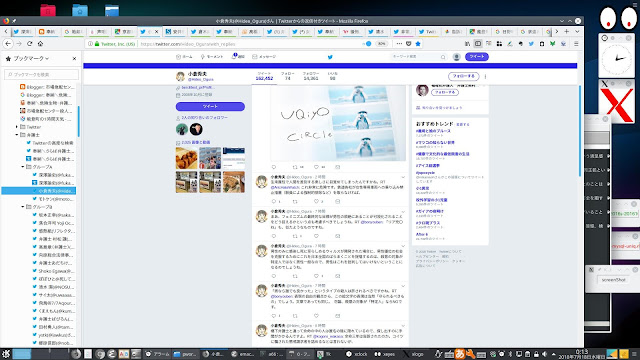Click the screenshot button in the small window
The width and height of the screenshot is (640, 360).
point(613,280)
